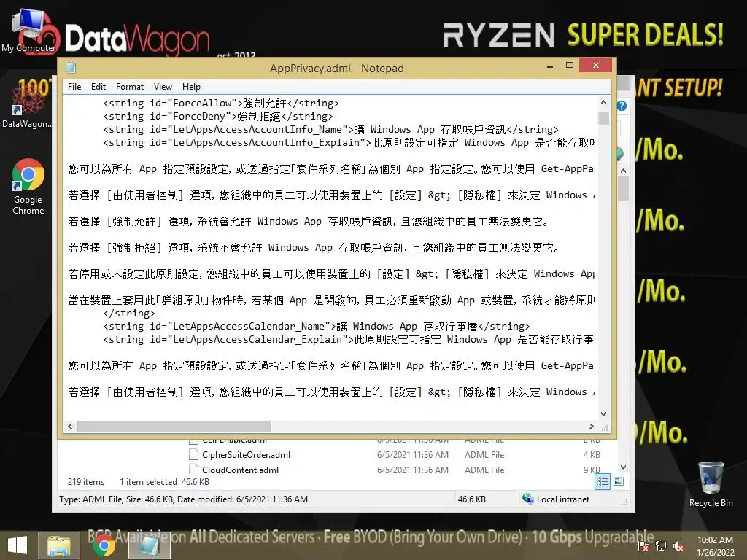Screen dimensions: 747x560
Task: Click date modified of CloudContent.adml row
Action: 413,470
